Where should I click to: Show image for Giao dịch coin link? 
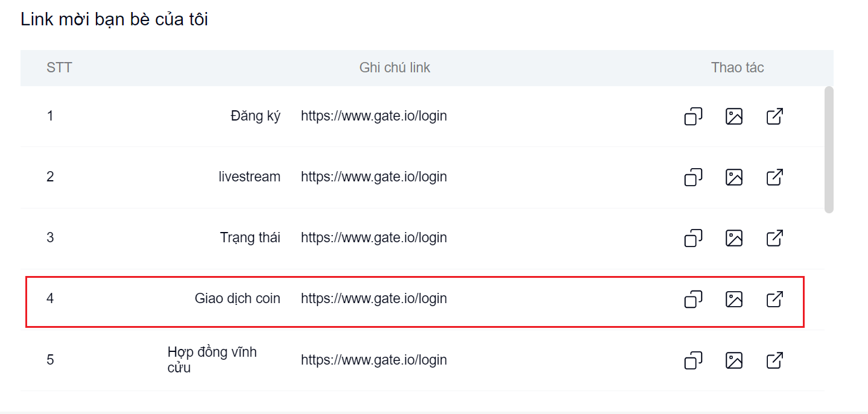coord(733,299)
